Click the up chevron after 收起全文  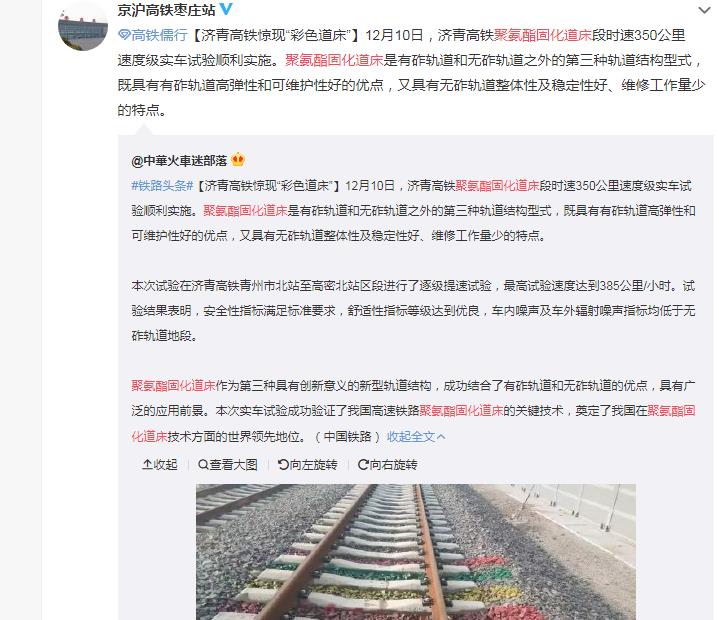coord(441,437)
